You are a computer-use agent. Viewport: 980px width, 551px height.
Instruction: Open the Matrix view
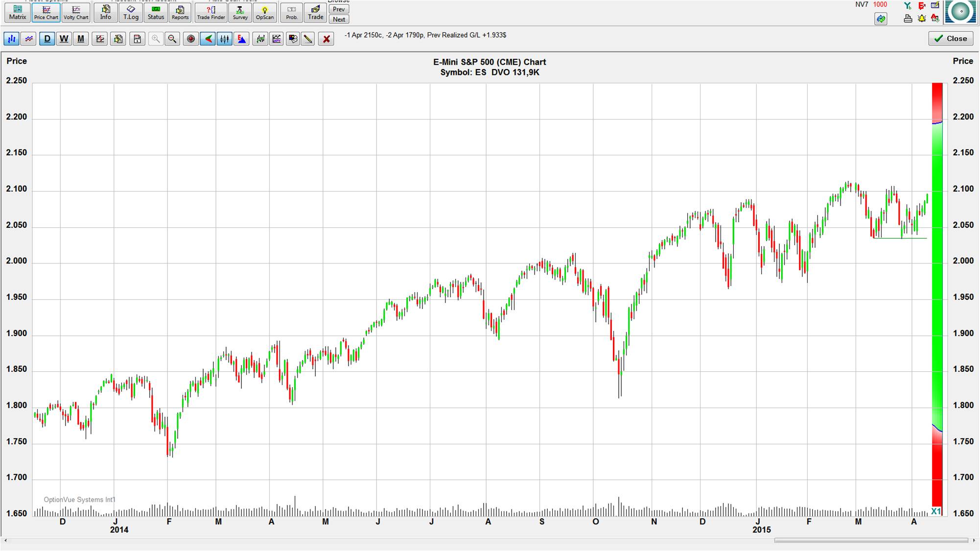click(x=18, y=12)
